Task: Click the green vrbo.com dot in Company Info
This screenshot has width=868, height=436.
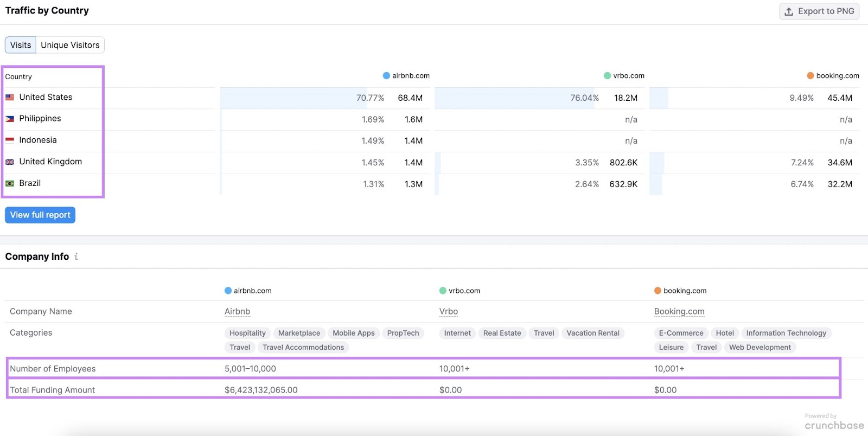Action: [x=443, y=291]
